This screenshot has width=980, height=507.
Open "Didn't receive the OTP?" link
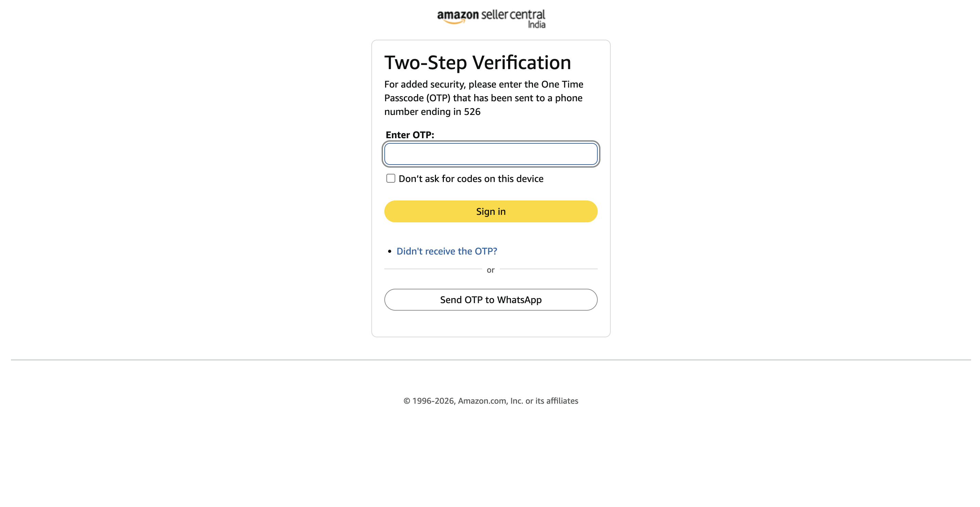[447, 251]
